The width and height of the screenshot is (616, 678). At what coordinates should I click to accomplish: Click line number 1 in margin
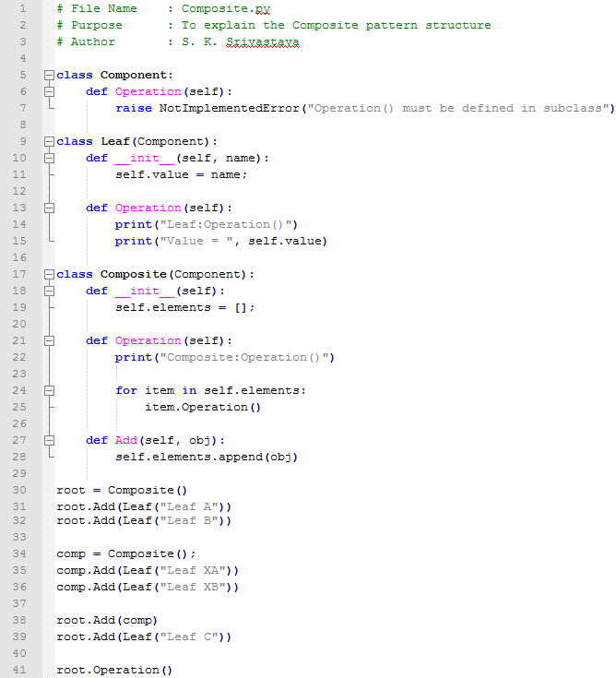[x=22, y=8]
